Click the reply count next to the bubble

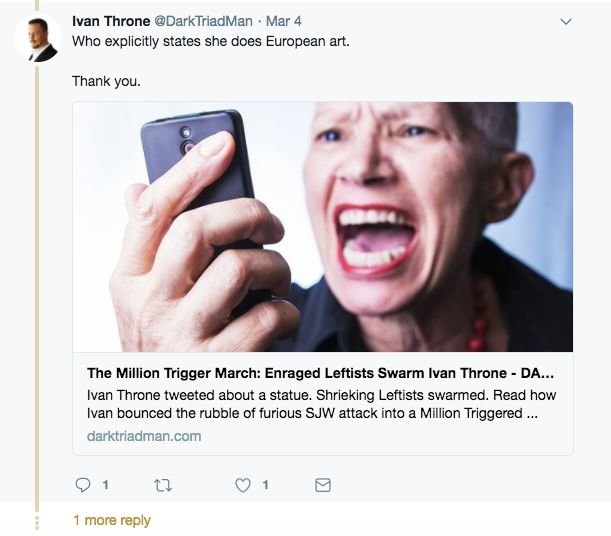pos(105,485)
